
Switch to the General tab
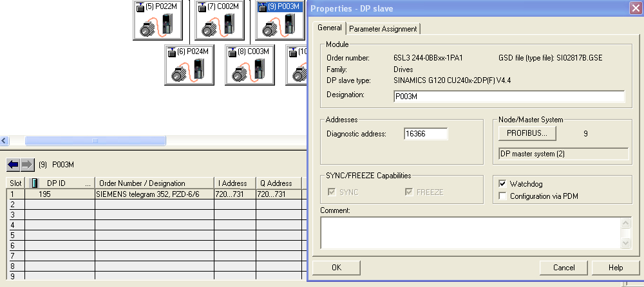point(329,28)
